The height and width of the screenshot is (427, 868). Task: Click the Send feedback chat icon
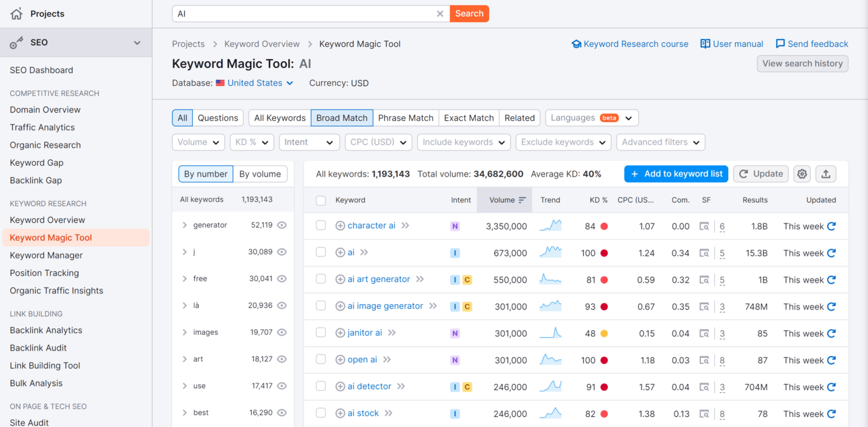pos(780,44)
